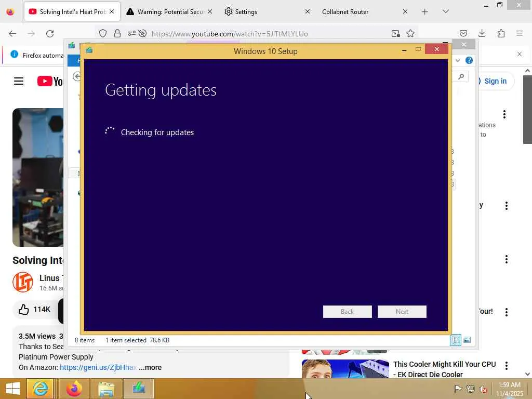532x399 pixels.
Task: Click Next in Windows 10 Setup
Action: click(402, 312)
